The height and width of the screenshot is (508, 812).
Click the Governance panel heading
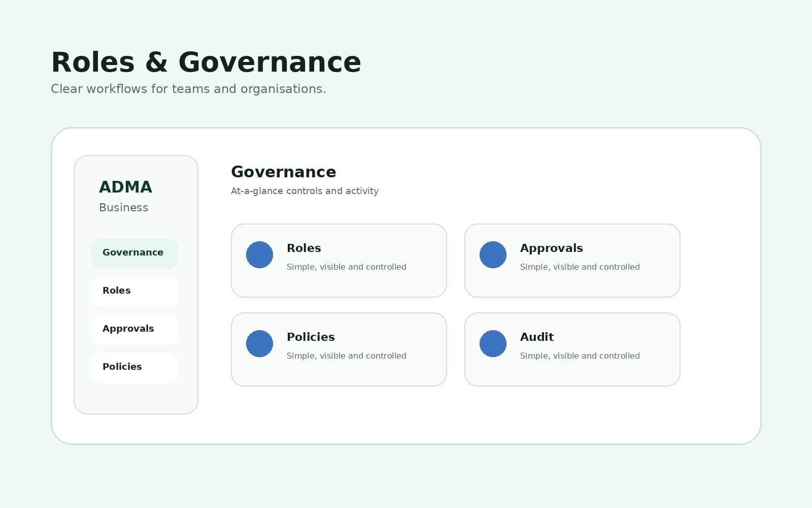283,172
